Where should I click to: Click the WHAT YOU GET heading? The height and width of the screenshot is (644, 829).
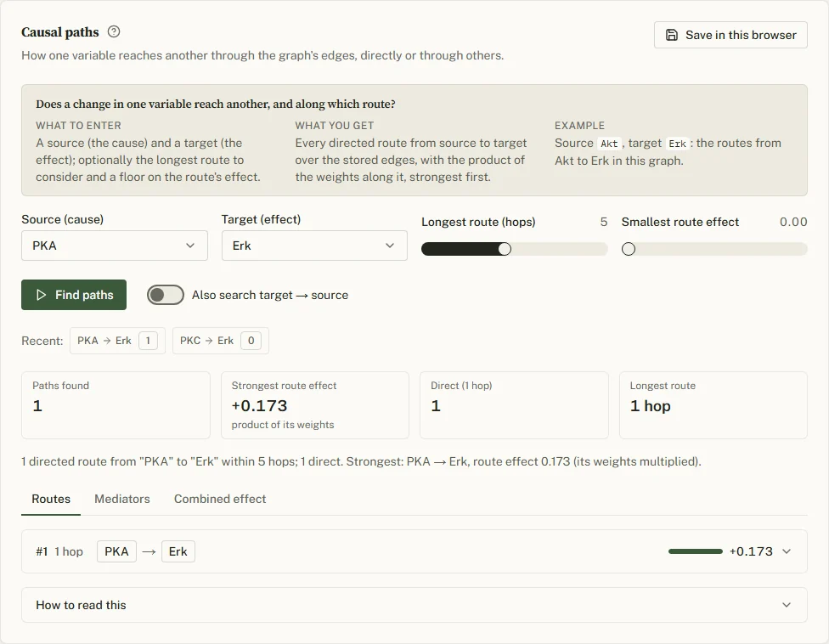coord(335,125)
